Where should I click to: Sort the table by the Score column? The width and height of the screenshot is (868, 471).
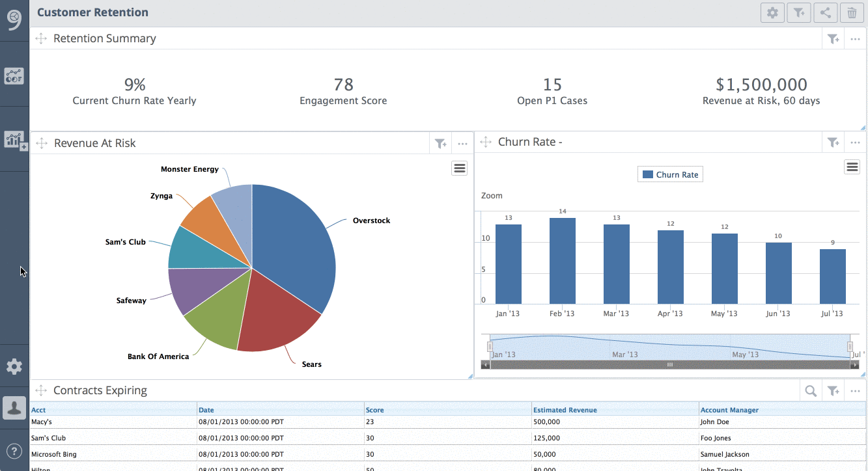(x=376, y=410)
